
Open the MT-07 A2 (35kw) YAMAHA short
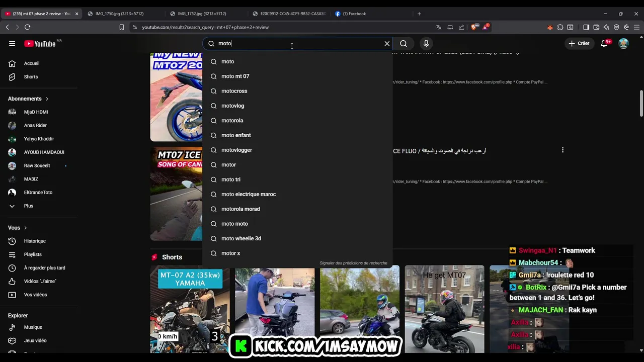coord(190,309)
